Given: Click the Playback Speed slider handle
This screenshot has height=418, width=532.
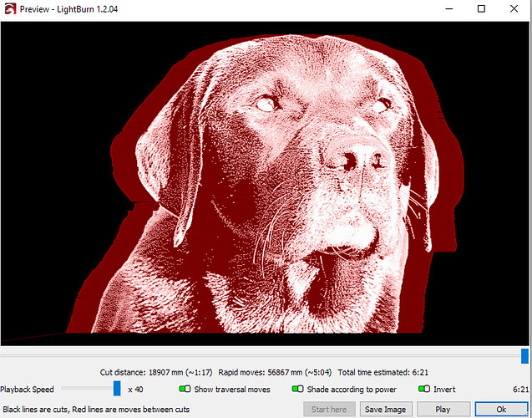Looking at the screenshot, I should pyautogui.click(x=117, y=388).
